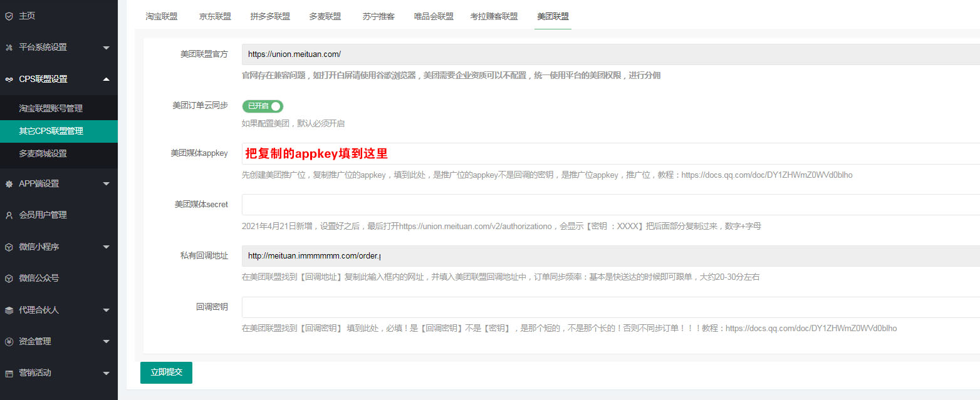
Task: Click the tools icon beside 平台系统设置
Action: [9, 47]
